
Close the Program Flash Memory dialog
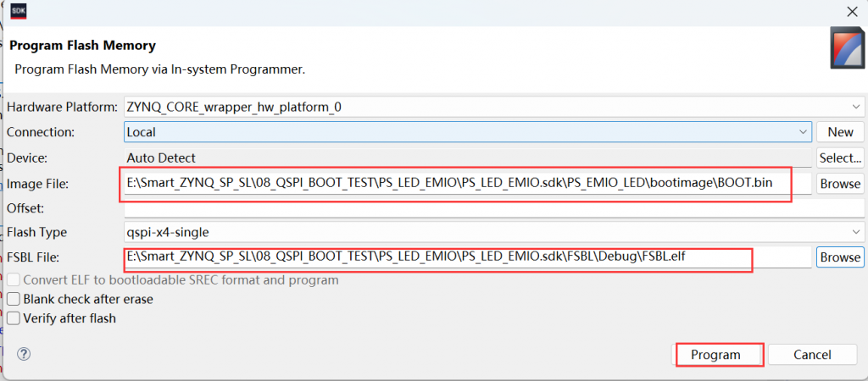point(850,12)
